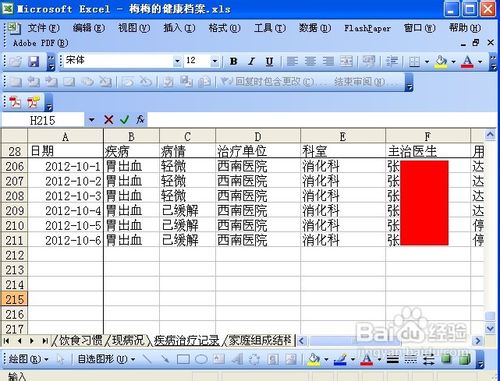Image resolution: width=500 pixels, height=381 pixels.
Task: Click 己缓解 cell in row 210
Action: tap(188, 225)
